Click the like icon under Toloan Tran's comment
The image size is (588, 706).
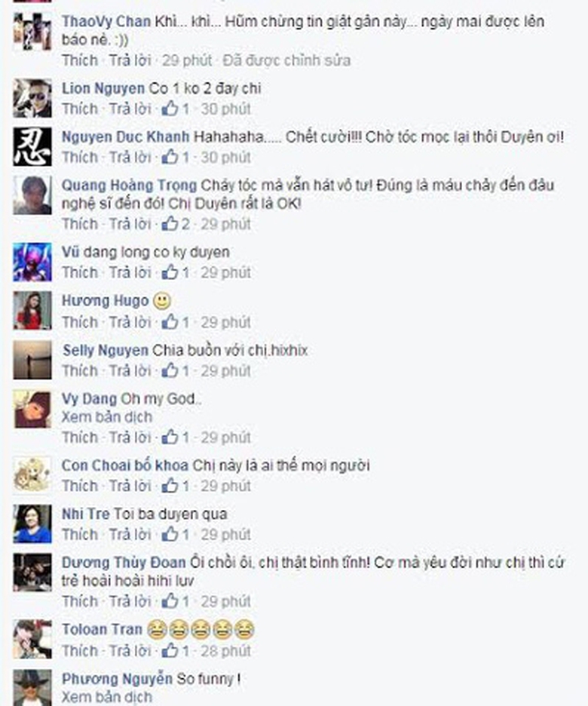(170, 651)
